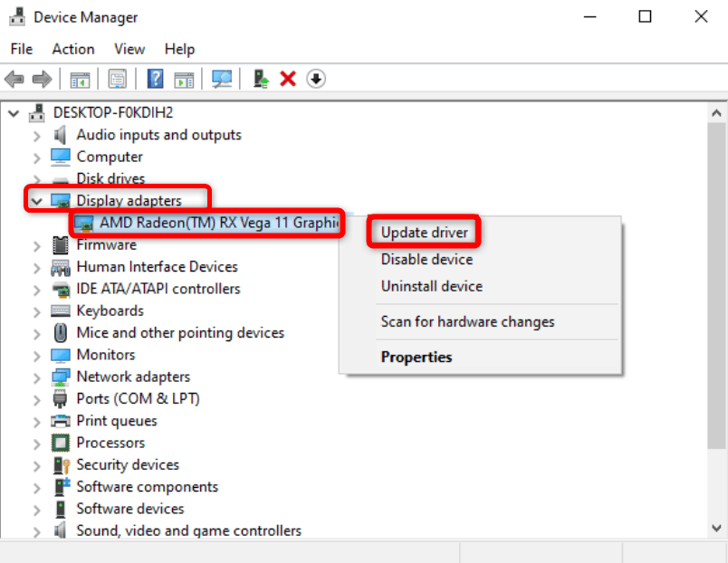Image resolution: width=728 pixels, height=563 pixels.
Task: Choose Update driver from context menu
Action: 424,233
